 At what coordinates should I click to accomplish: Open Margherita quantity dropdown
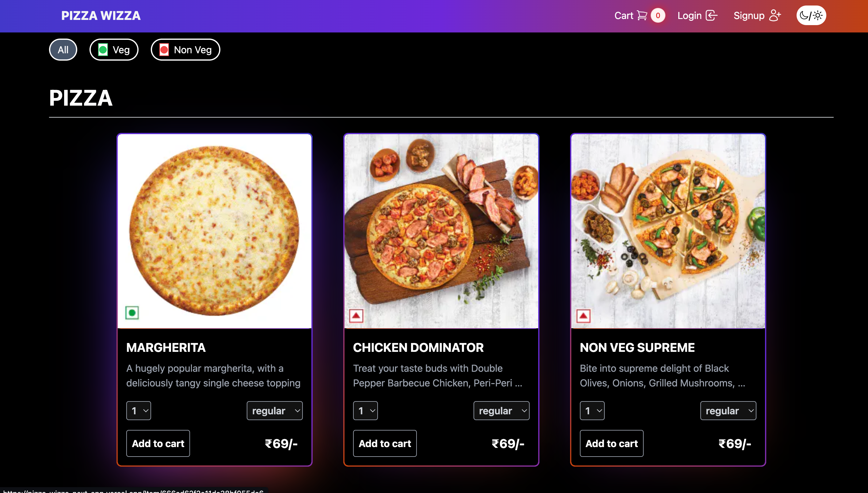pyautogui.click(x=139, y=411)
